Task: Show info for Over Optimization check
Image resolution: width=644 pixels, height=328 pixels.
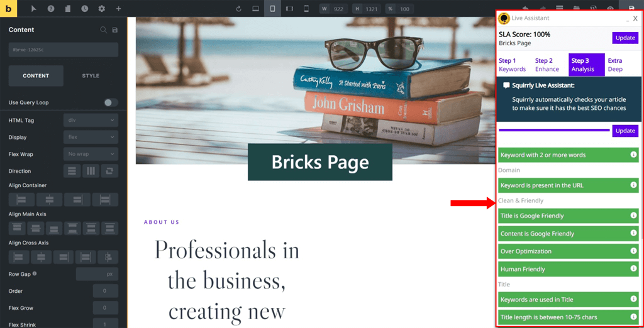Action: 633,251
